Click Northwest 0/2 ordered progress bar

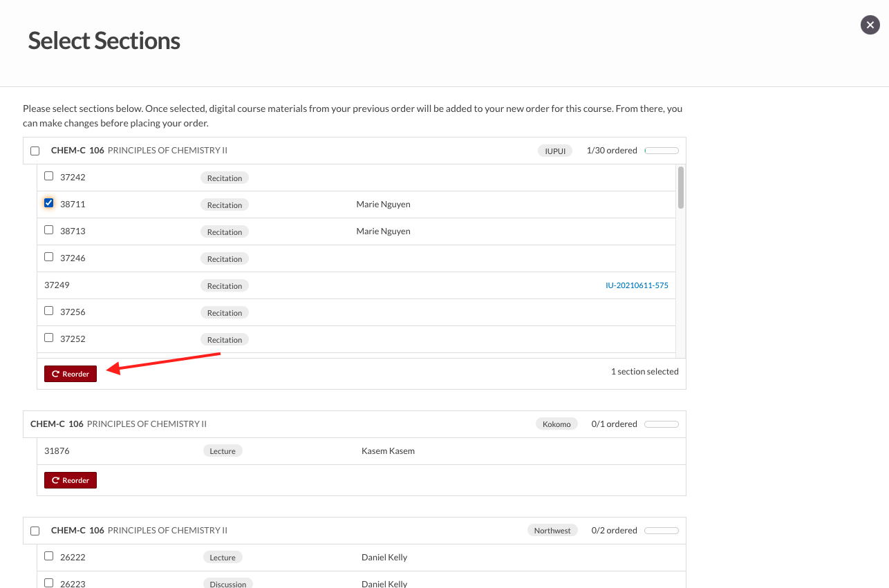(662, 531)
